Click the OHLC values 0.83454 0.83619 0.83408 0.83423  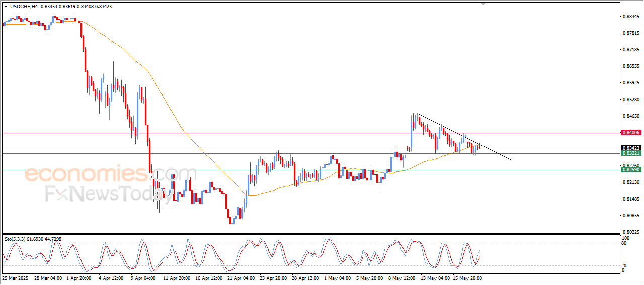75,6
